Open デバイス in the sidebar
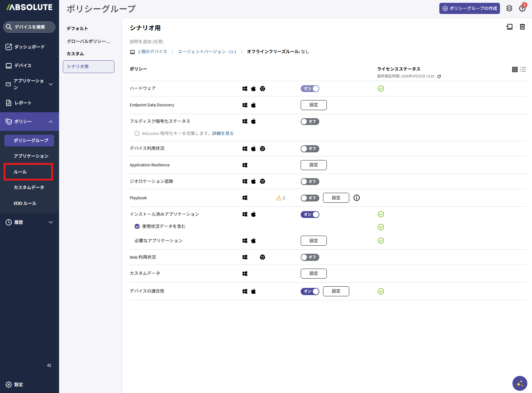 [30, 66]
